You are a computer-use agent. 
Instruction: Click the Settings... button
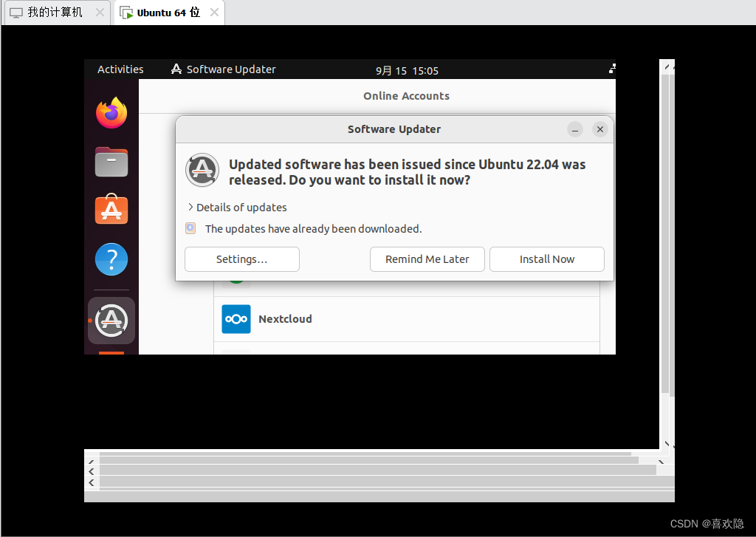coord(242,259)
